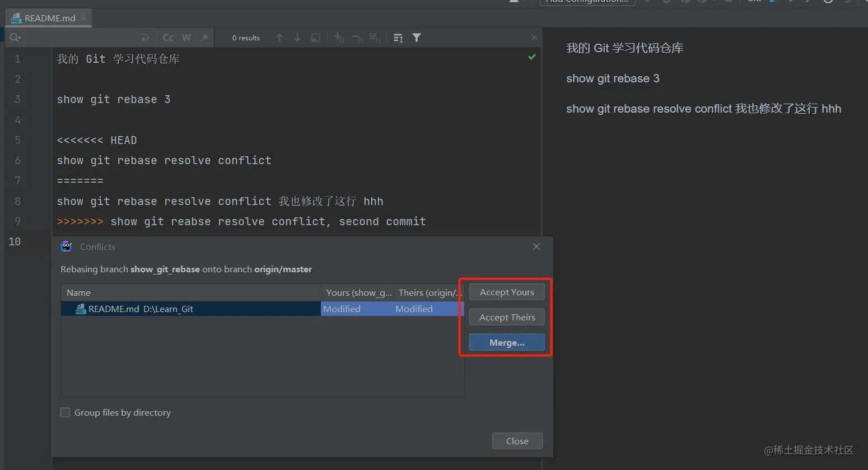
Task: Click line number 5 in the gutter
Action: [x=17, y=140]
